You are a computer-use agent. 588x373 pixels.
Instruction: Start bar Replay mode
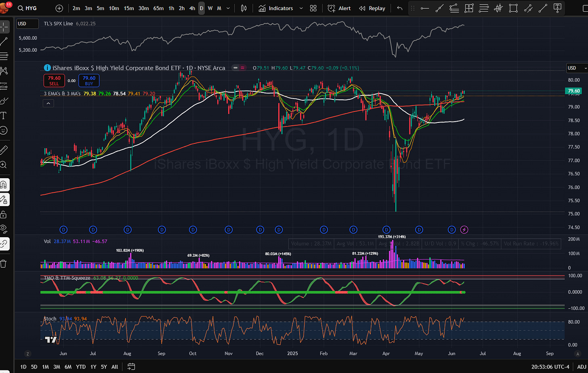372,8
